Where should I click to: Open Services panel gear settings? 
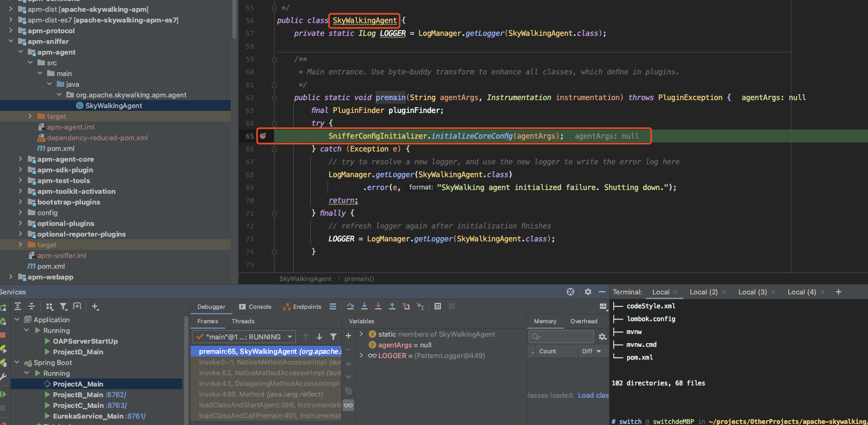[x=588, y=292]
